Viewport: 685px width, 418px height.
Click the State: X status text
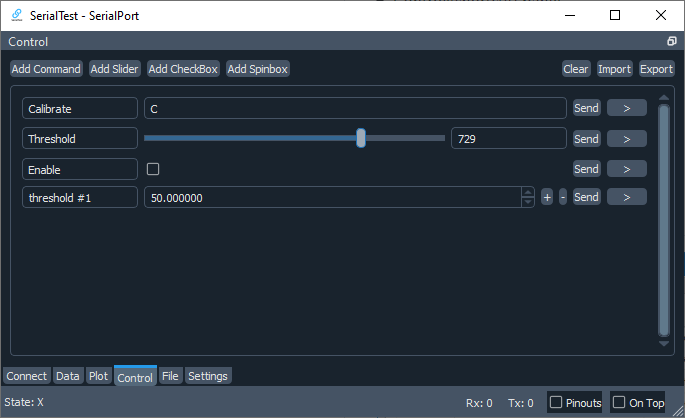click(24, 402)
